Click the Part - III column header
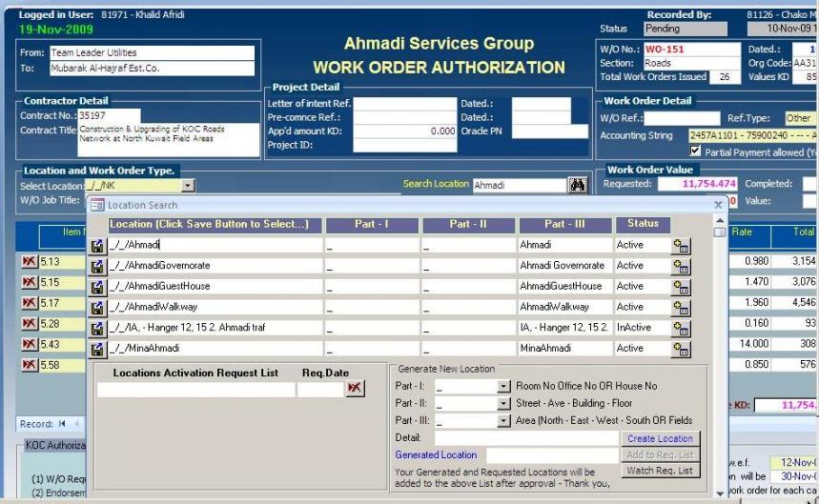This screenshot has width=819, height=504. 563,225
